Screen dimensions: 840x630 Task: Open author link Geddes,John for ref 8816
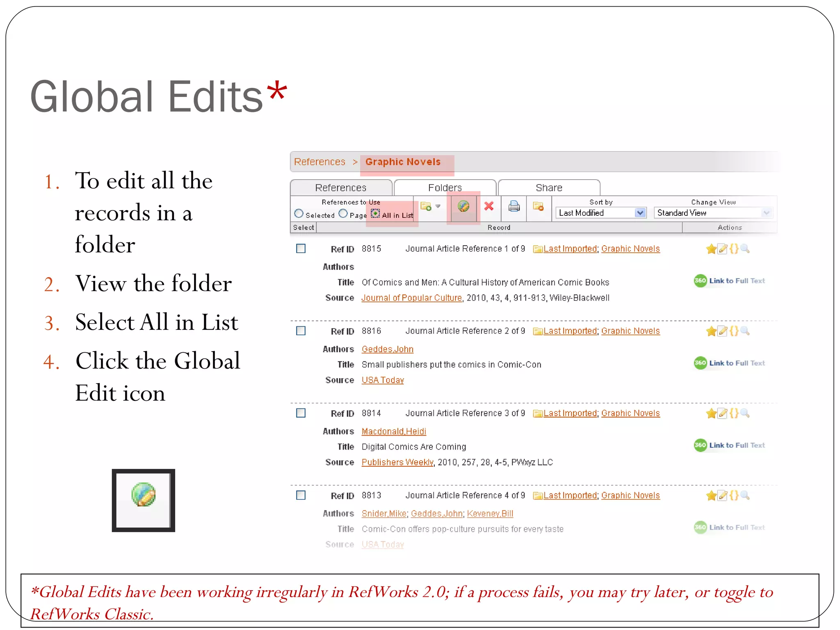pyautogui.click(x=388, y=349)
